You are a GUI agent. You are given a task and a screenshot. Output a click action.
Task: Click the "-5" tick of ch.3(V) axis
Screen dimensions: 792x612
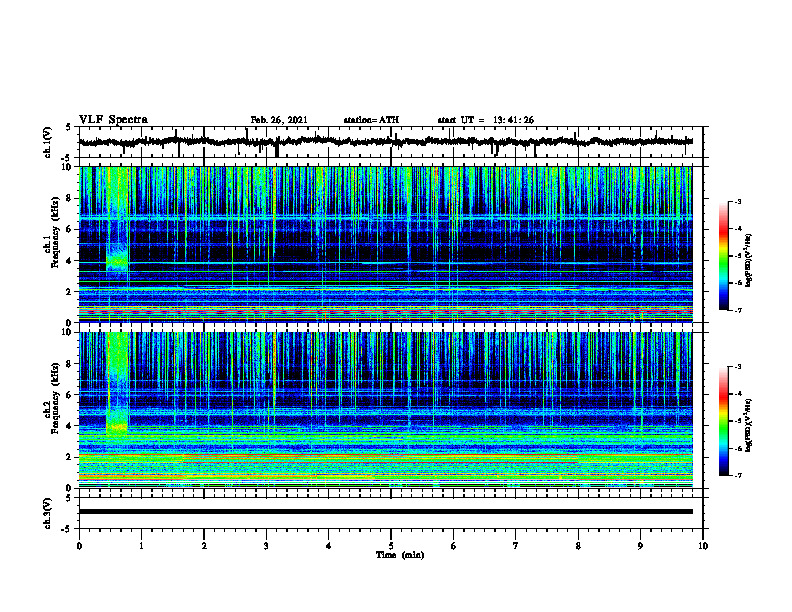(x=67, y=529)
